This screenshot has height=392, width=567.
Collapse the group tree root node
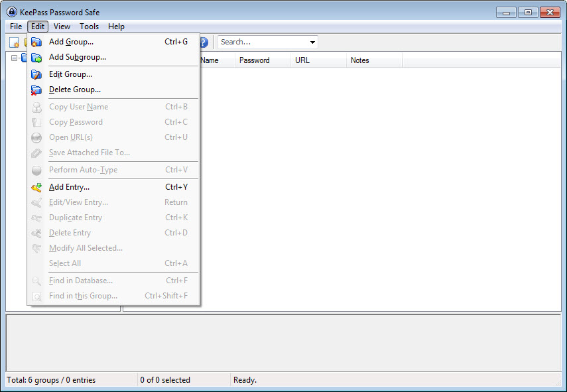tap(14, 58)
